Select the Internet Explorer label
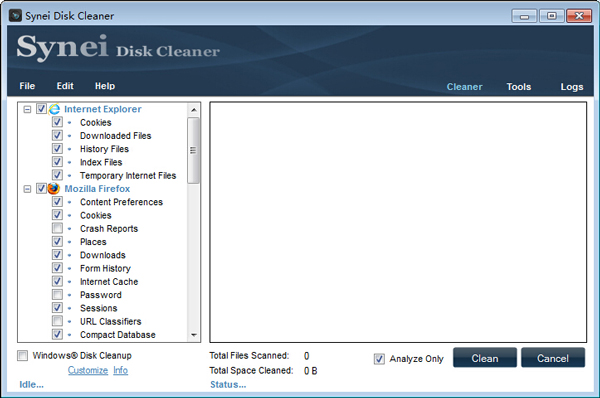This screenshot has height=398, width=600. pyautogui.click(x=103, y=109)
